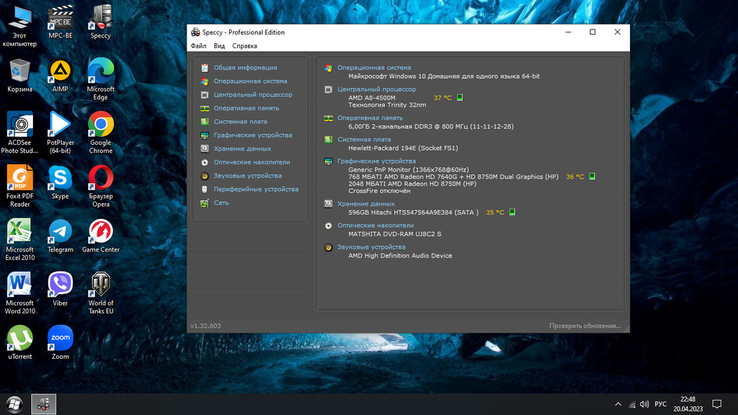This screenshot has height=415, width=738.
Task: Select Графические устройства in the sidebar
Action: coord(253,136)
